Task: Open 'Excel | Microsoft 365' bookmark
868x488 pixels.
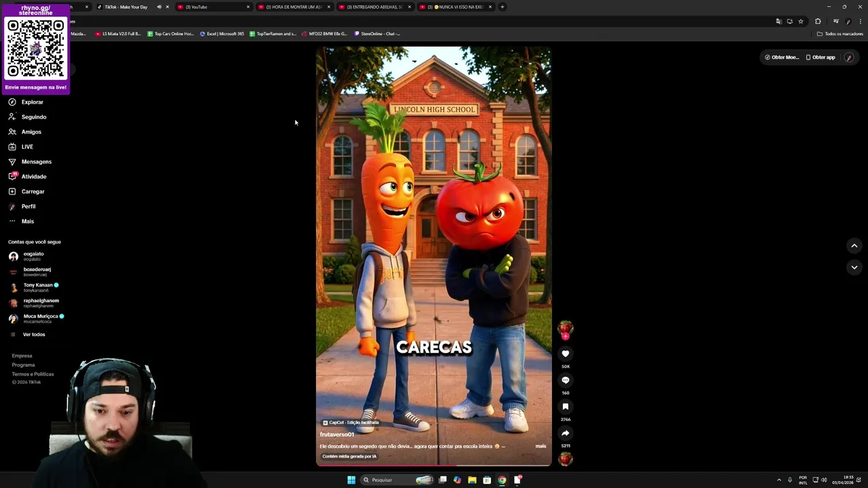Action: click(x=222, y=33)
